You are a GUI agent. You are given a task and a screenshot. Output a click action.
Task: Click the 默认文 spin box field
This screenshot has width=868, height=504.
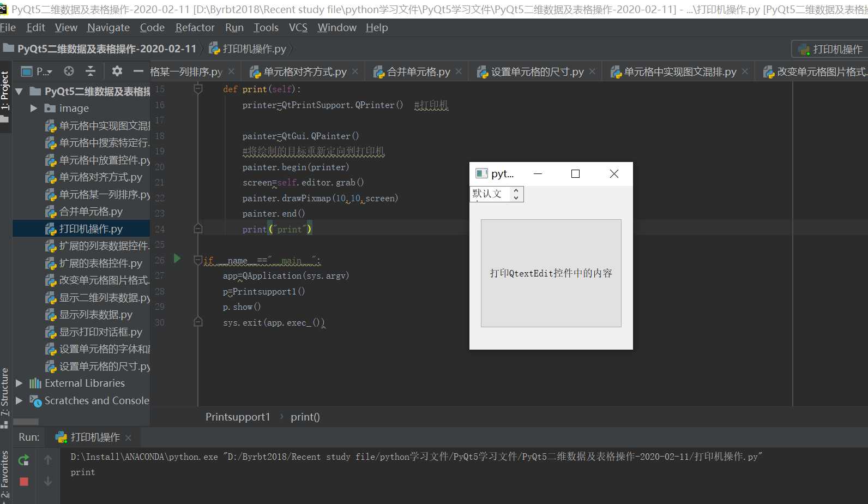pyautogui.click(x=490, y=194)
